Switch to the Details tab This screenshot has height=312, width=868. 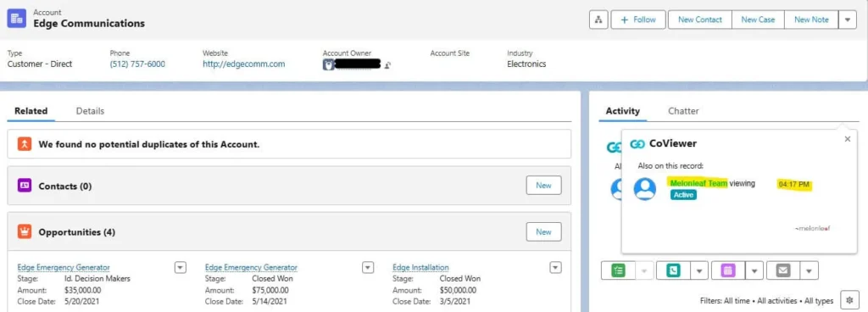click(90, 110)
